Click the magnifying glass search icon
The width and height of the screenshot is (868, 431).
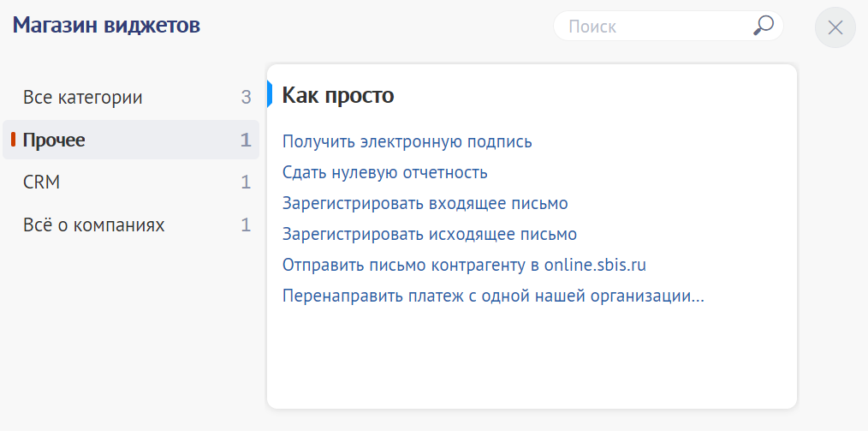[764, 26]
